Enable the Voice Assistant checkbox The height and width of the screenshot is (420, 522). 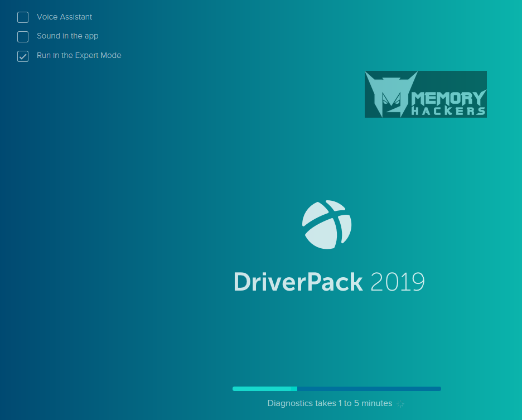pos(23,17)
